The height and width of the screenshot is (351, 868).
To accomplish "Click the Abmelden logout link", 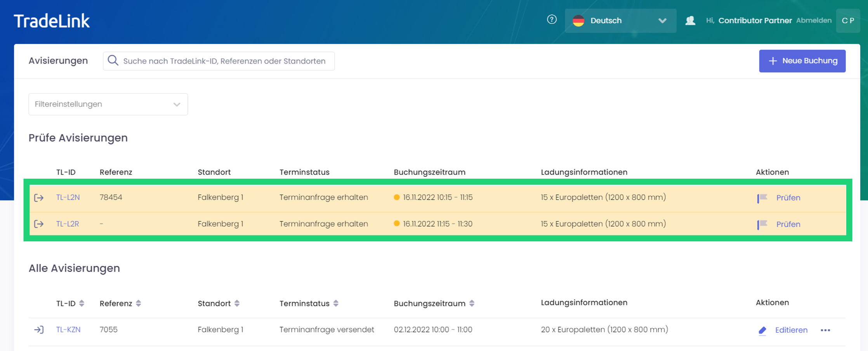I will pos(814,21).
